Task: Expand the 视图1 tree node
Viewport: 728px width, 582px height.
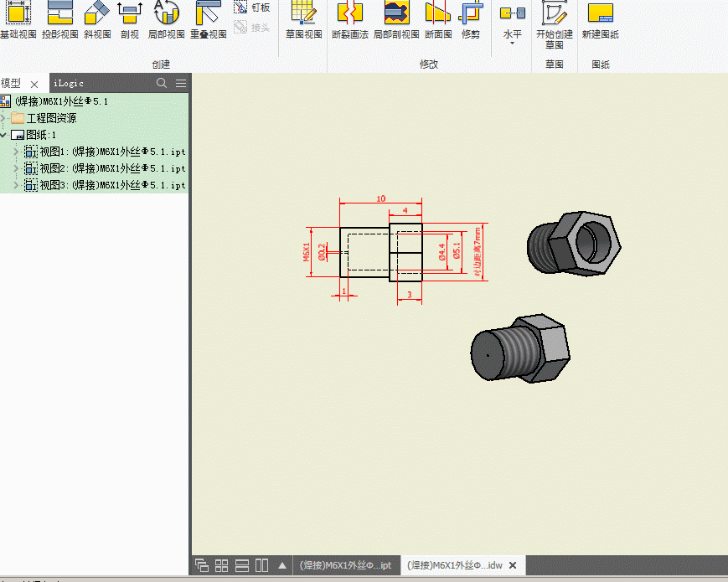Action: pos(16,152)
